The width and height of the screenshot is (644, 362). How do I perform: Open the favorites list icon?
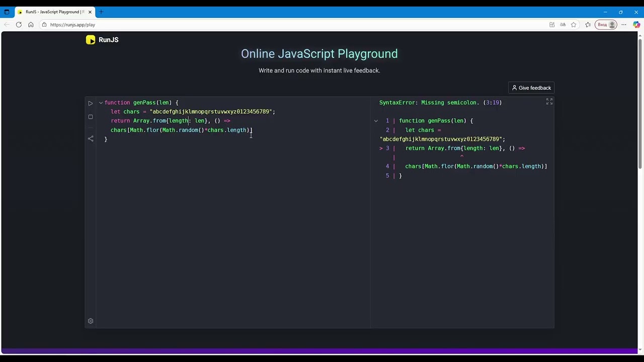pos(588,25)
